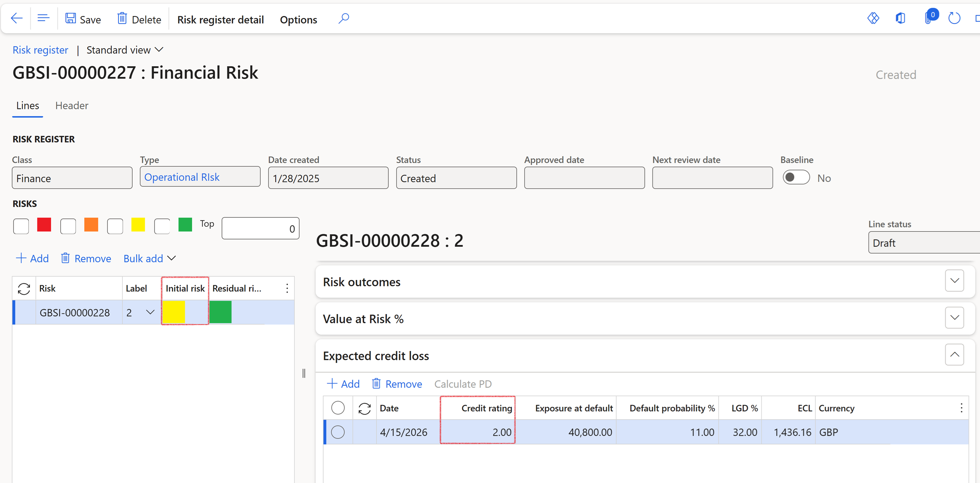Check the first risk filter checkbox
This screenshot has width=980, height=483.
point(21,225)
